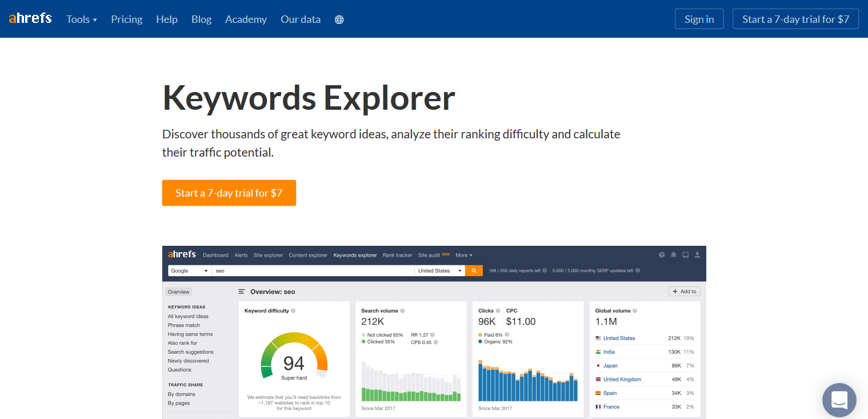Screen dimensions: 868x419
Task: Select Overview in the sidebar
Action: (x=178, y=292)
